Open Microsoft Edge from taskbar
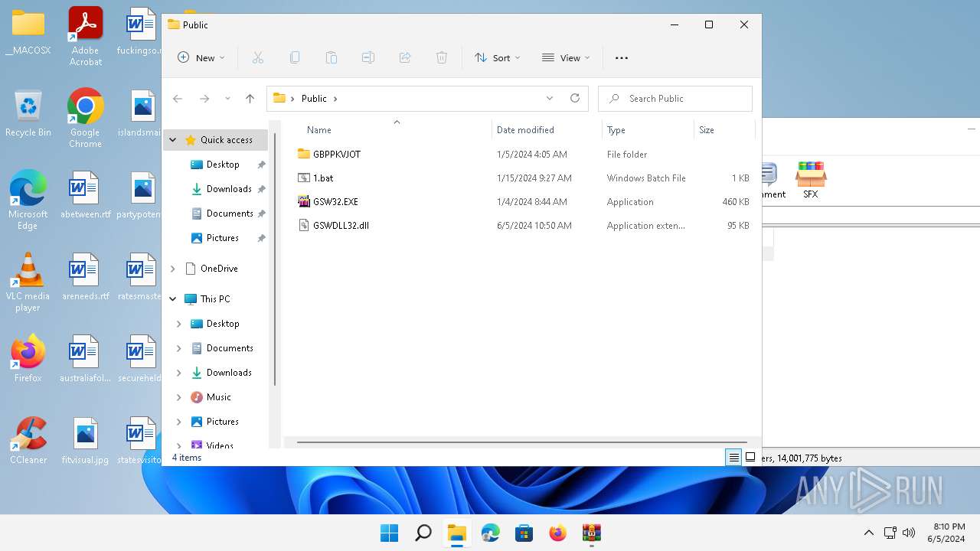 tap(490, 533)
